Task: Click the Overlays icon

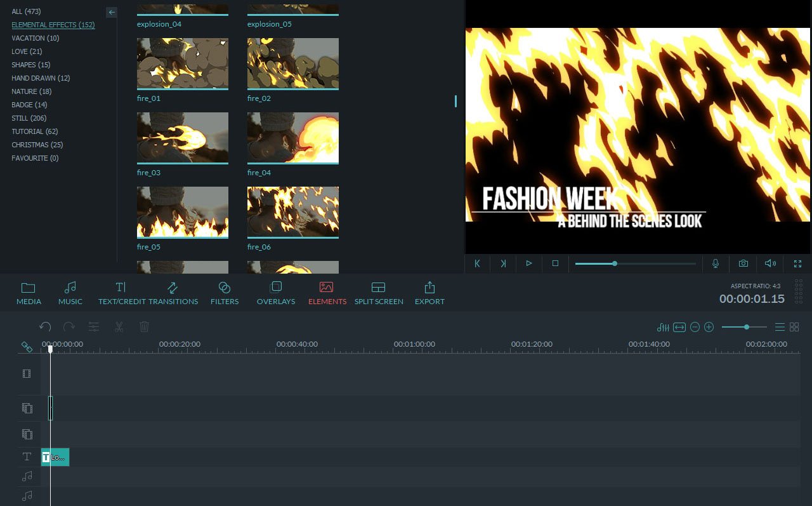Action: (275, 293)
